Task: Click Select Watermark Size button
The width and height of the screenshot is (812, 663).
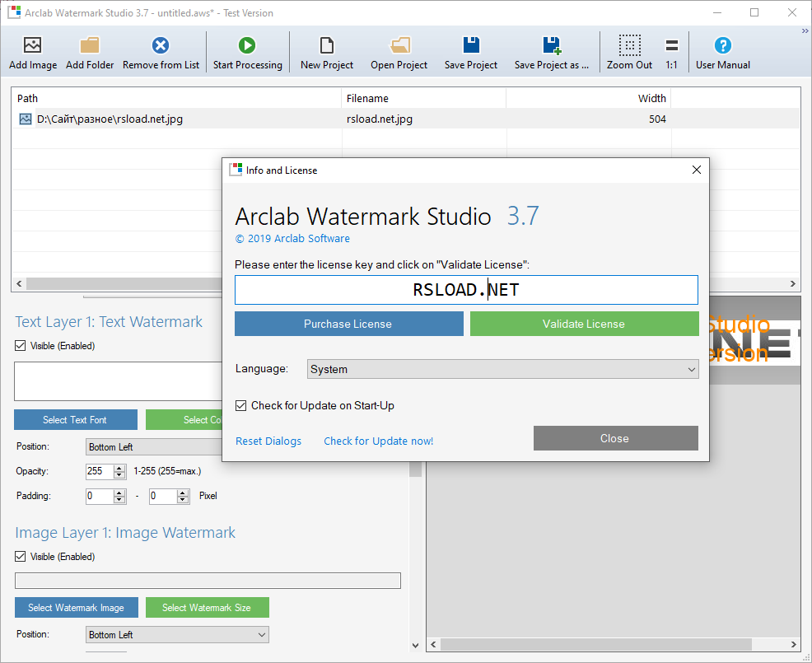Action: (x=208, y=607)
